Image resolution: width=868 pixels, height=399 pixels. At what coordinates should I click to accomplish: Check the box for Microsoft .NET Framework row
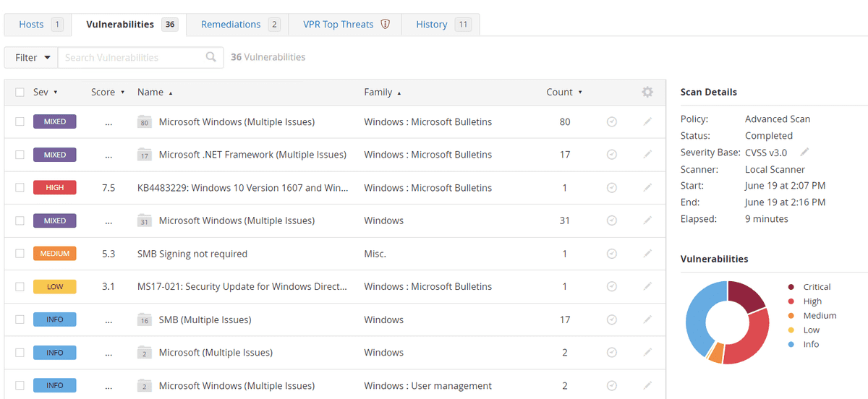pos(20,155)
